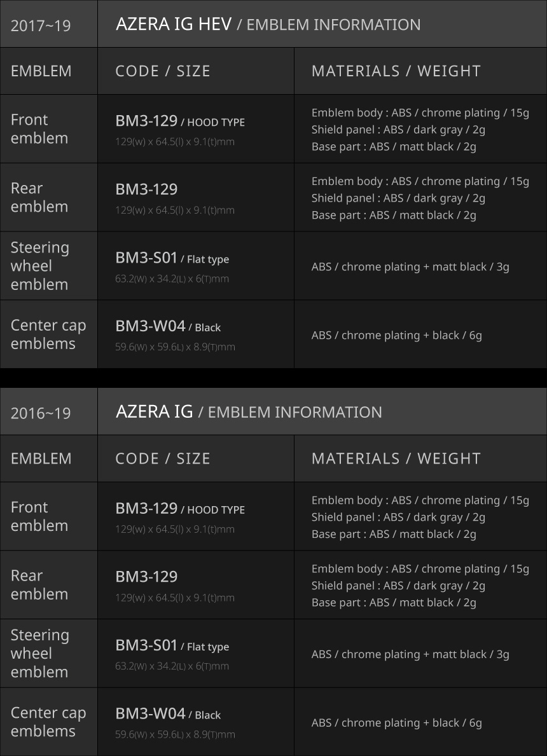The image size is (547, 756).
Task: Click 63.2 x 34.2 x 6 mm size in HEV table
Action: pyautogui.click(x=172, y=278)
